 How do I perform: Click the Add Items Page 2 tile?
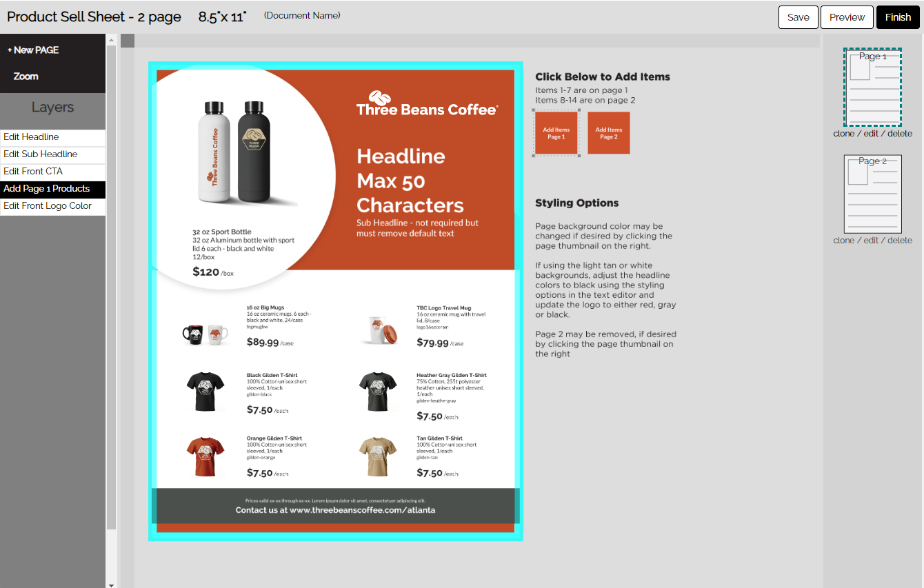pos(609,133)
